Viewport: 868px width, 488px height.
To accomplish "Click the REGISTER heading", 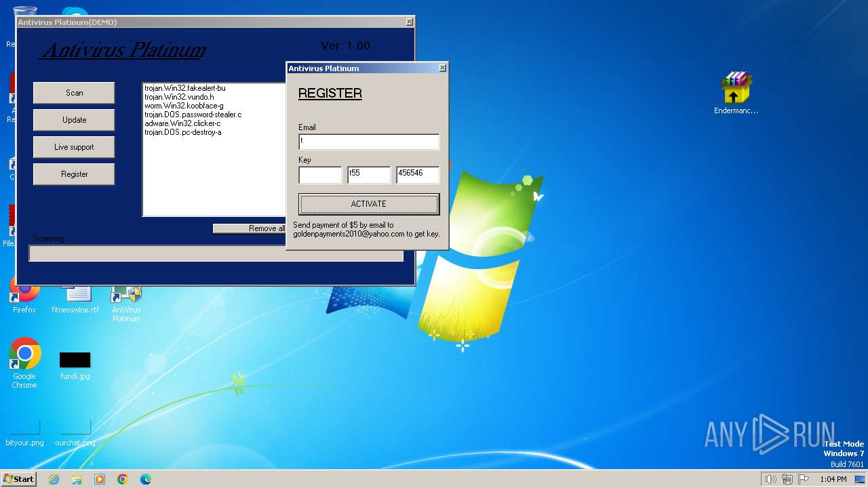I will click(x=330, y=94).
